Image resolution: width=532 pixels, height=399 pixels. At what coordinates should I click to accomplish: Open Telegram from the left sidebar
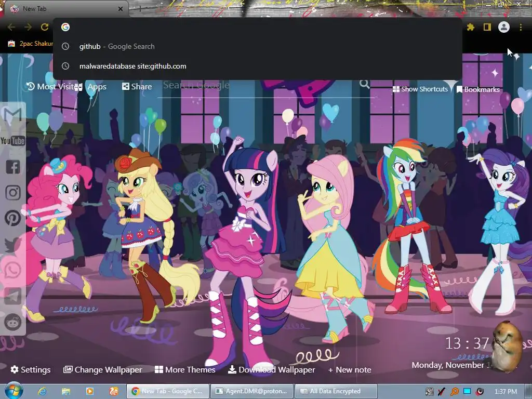13,296
